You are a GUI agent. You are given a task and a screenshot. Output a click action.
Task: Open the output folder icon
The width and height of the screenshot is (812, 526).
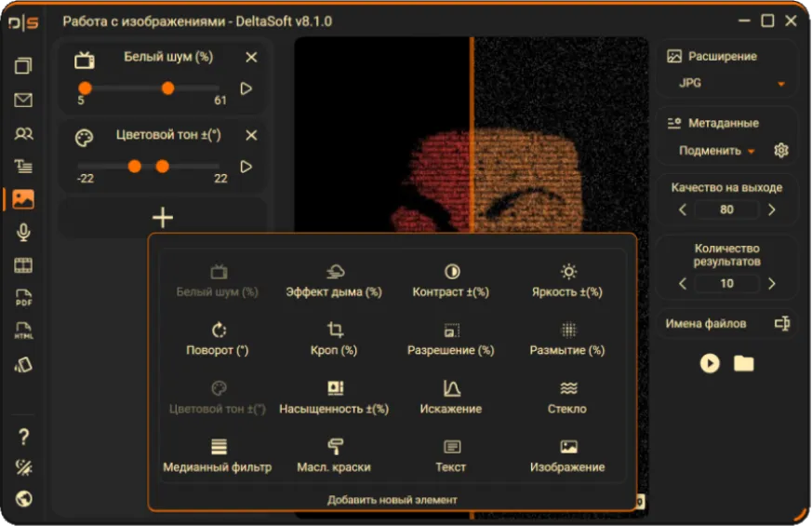[744, 363]
